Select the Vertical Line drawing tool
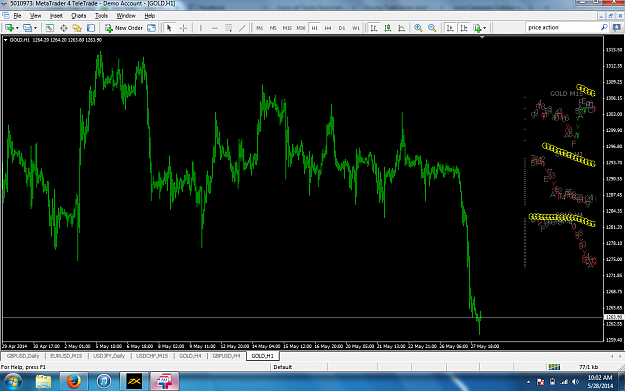This screenshot has width=625, height=391. pos(200,28)
